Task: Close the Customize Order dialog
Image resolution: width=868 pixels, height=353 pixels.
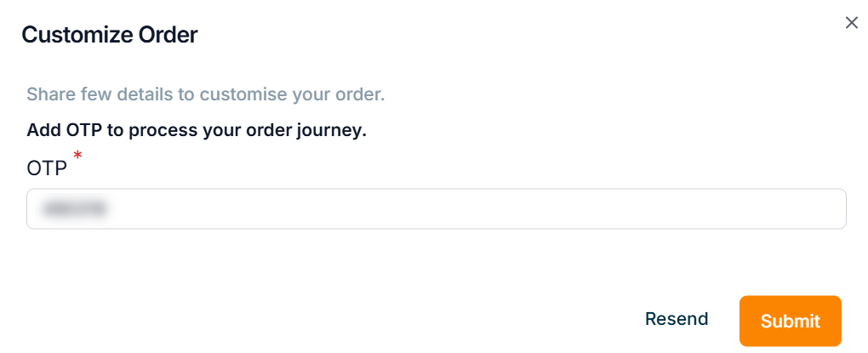Action: pos(851,23)
